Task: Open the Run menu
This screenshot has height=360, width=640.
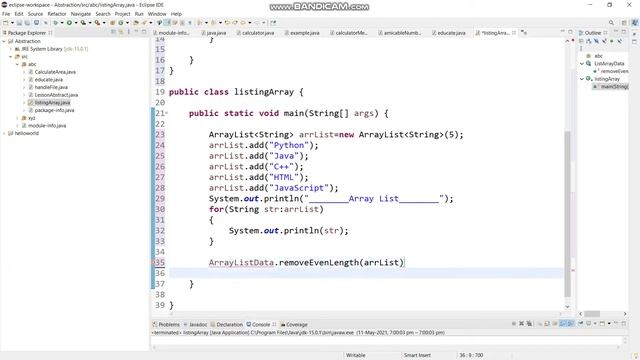Action: coord(139,14)
